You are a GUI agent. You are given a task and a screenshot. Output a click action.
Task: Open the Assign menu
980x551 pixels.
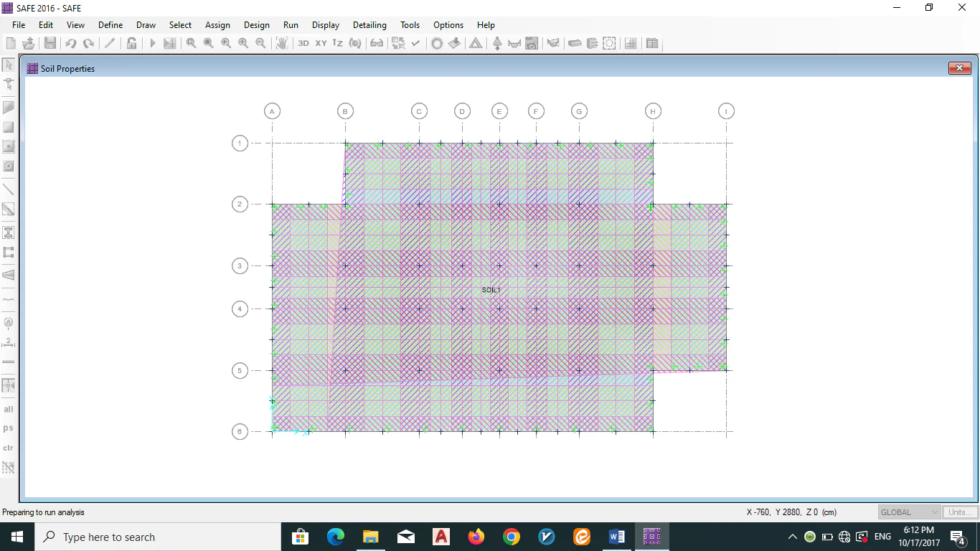tap(217, 25)
